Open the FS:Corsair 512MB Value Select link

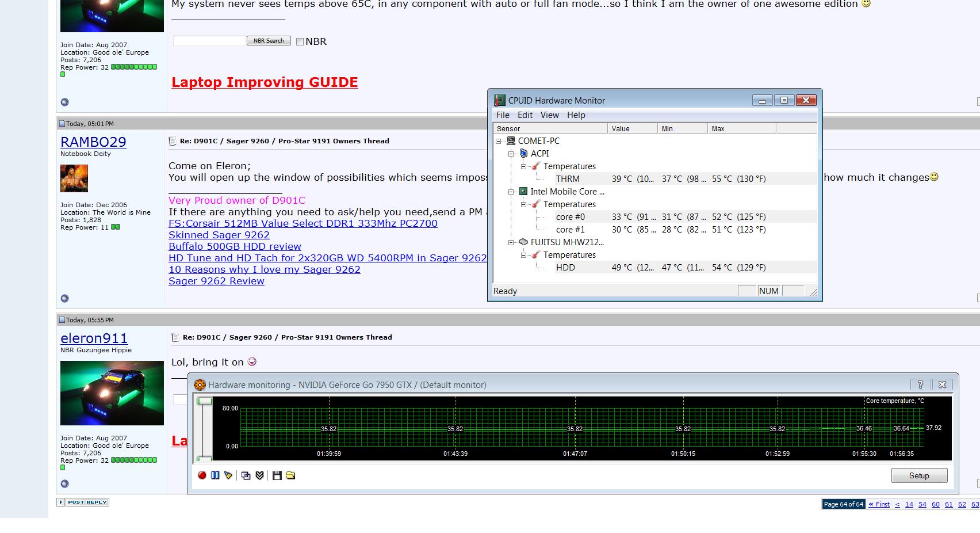pos(303,223)
